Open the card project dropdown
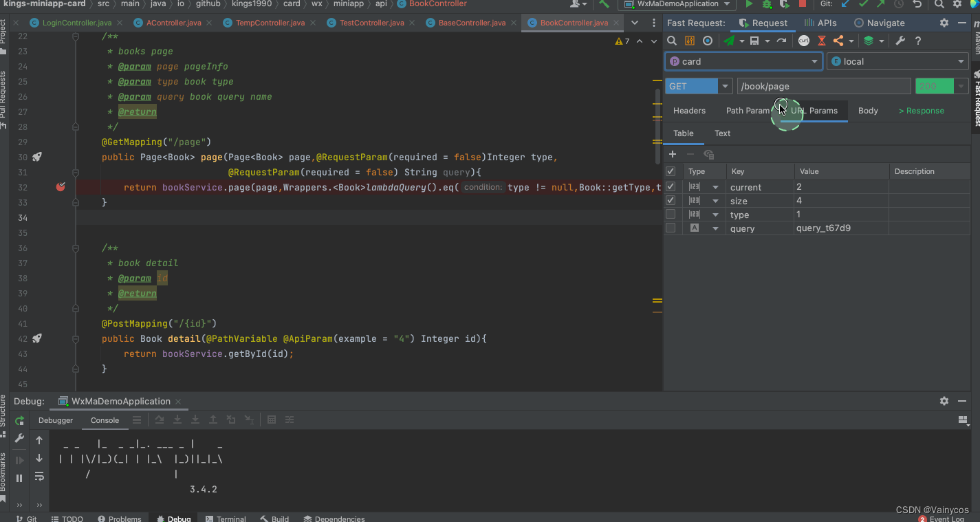The image size is (980, 522). point(743,61)
